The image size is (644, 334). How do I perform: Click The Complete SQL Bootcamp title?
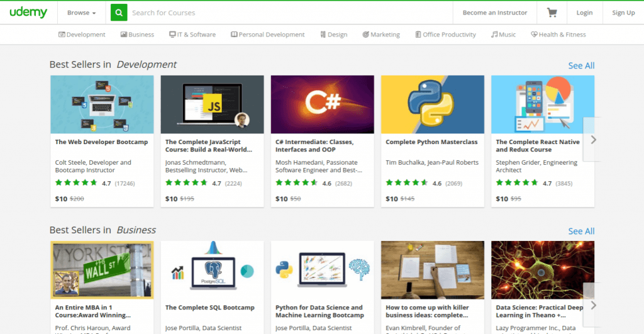tap(210, 308)
